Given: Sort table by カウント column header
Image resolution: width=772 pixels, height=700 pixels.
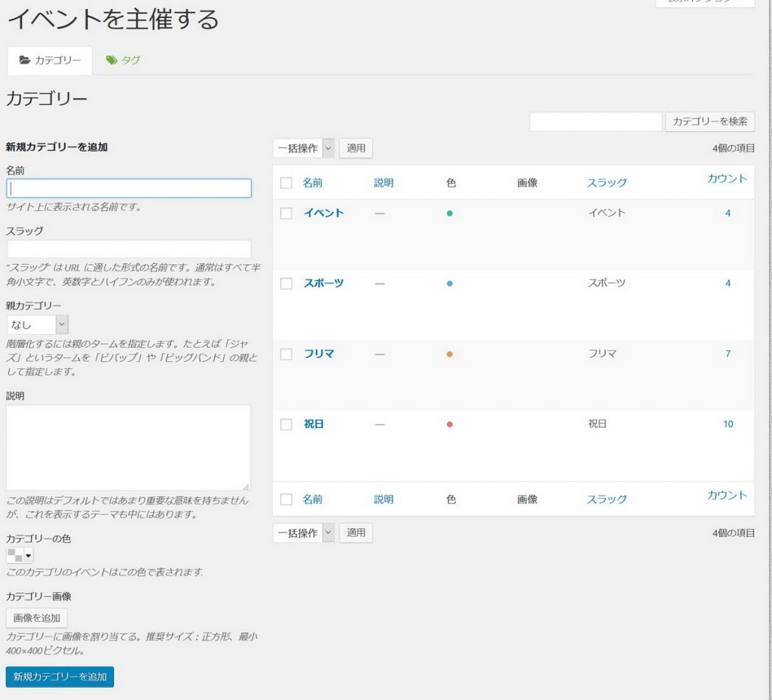Looking at the screenshot, I should point(727,179).
